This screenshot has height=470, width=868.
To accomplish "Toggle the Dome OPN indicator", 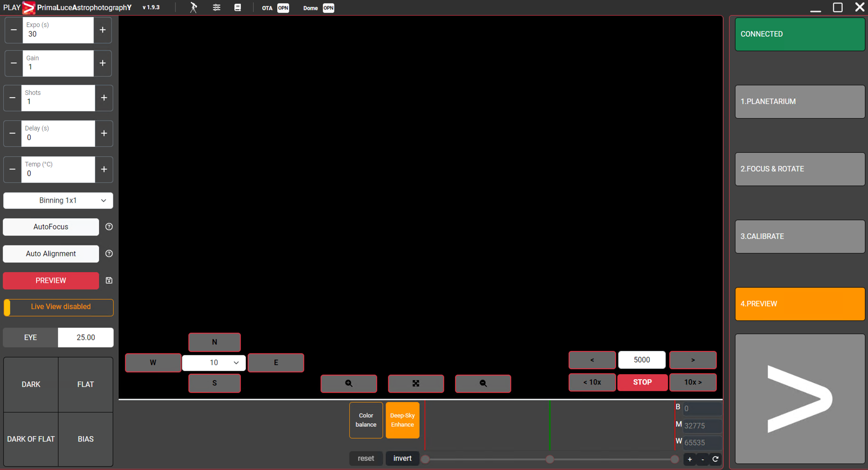I will tap(329, 8).
